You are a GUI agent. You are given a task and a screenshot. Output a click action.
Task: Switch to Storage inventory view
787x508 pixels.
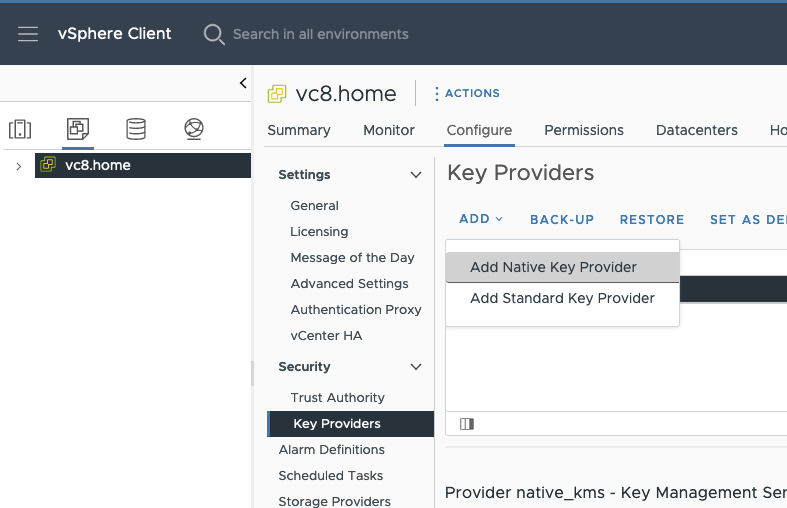coord(135,129)
